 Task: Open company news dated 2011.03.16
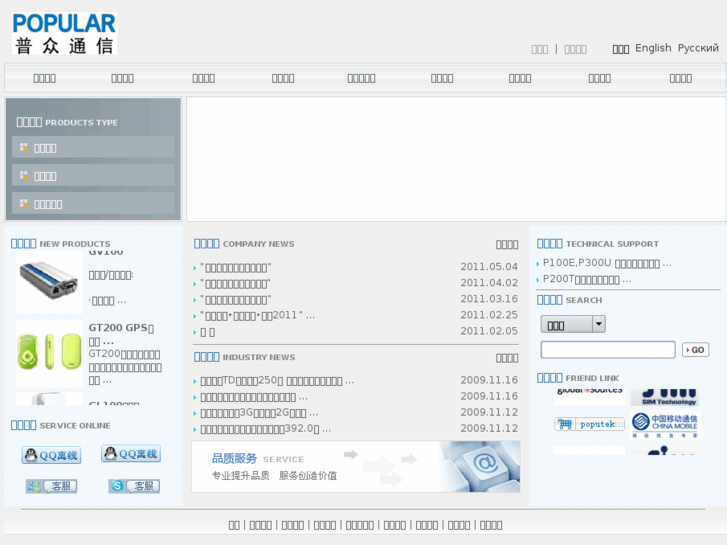click(x=236, y=300)
